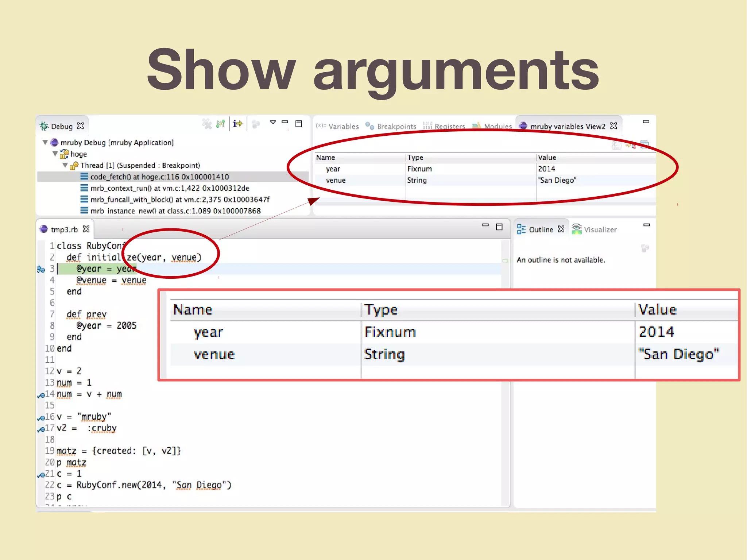The width and height of the screenshot is (747, 560).
Task: Select the mruby variables View2 tab
Action: (568, 126)
